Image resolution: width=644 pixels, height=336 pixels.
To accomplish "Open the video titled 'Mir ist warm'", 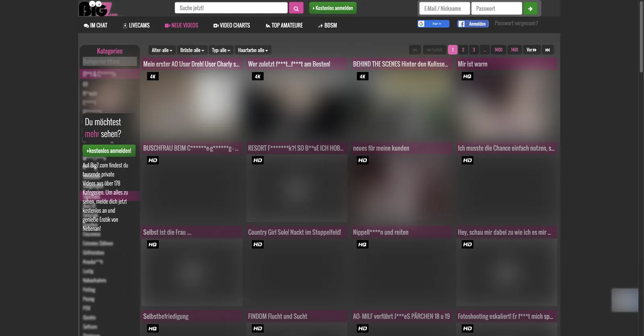I will [x=473, y=64].
